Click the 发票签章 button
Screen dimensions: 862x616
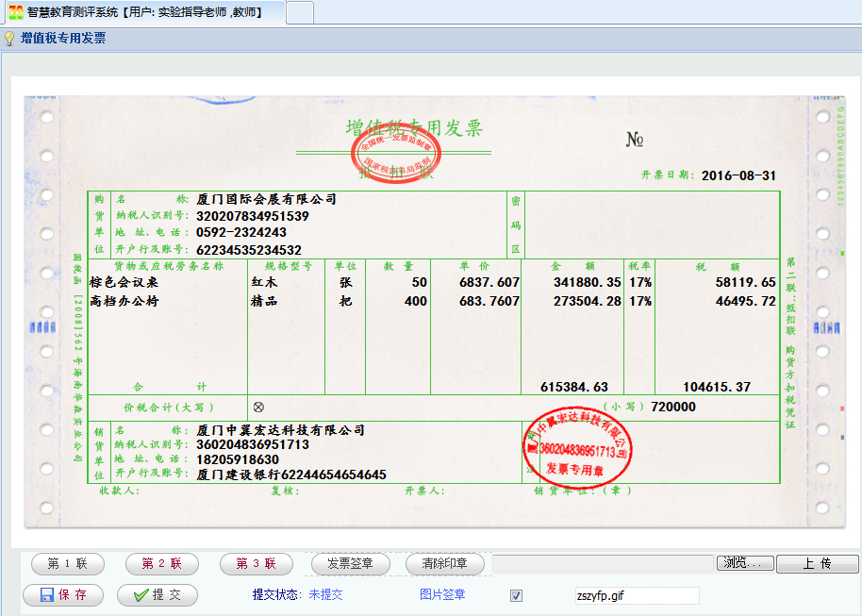[350, 564]
